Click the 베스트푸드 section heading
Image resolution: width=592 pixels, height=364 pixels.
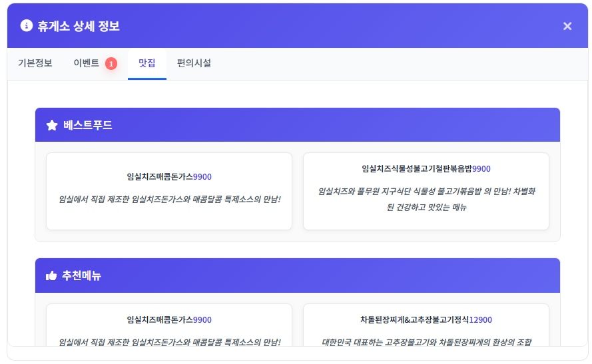[x=88, y=125]
